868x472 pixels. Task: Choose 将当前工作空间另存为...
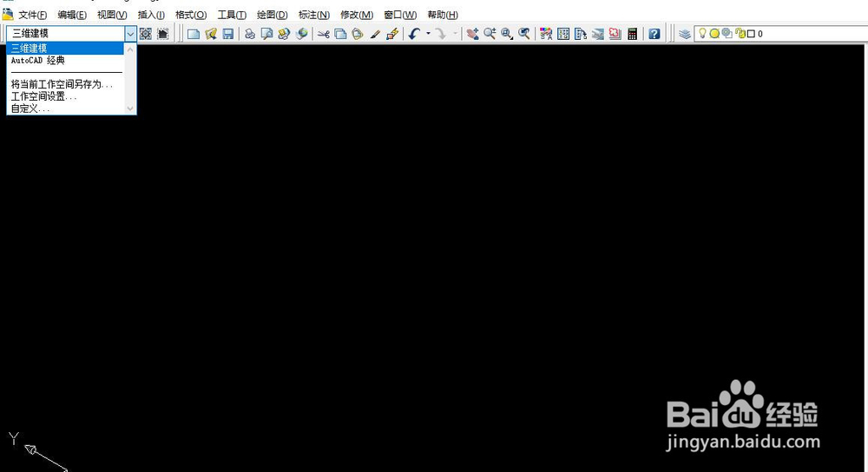[62, 84]
